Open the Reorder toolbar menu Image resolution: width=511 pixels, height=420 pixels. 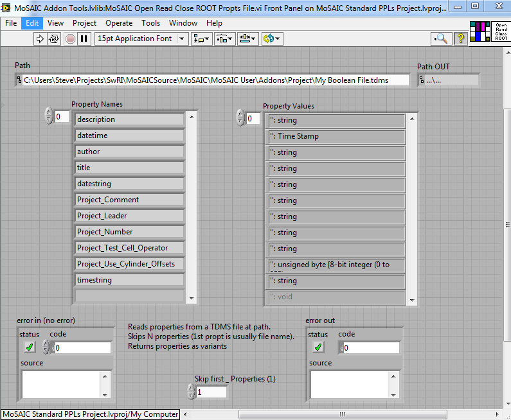point(272,39)
